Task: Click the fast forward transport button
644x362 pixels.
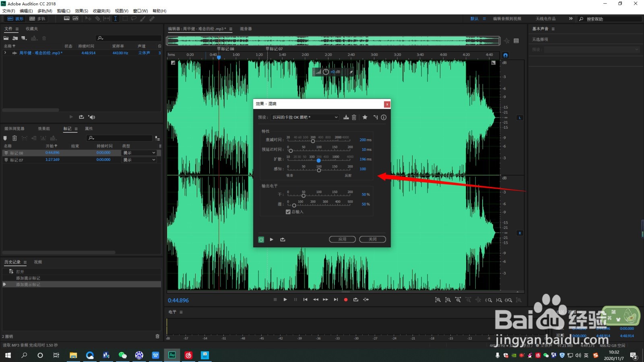Action: [x=325, y=300]
